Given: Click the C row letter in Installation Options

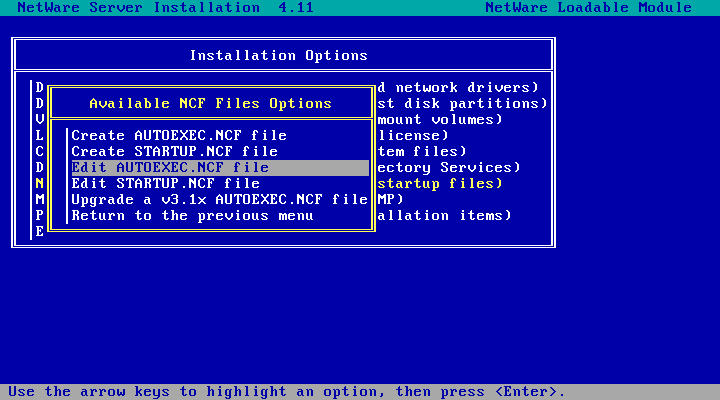Looking at the screenshot, I should click(x=39, y=152).
